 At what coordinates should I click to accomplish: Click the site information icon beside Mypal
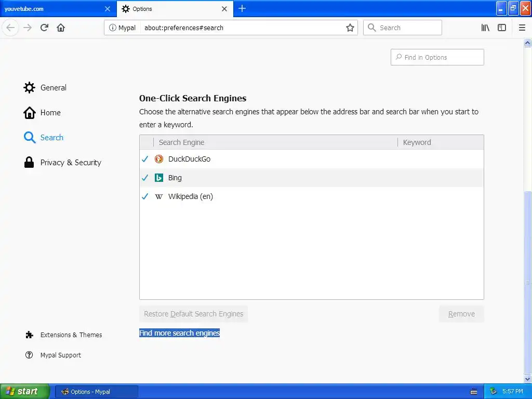pyautogui.click(x=112, y=28)
